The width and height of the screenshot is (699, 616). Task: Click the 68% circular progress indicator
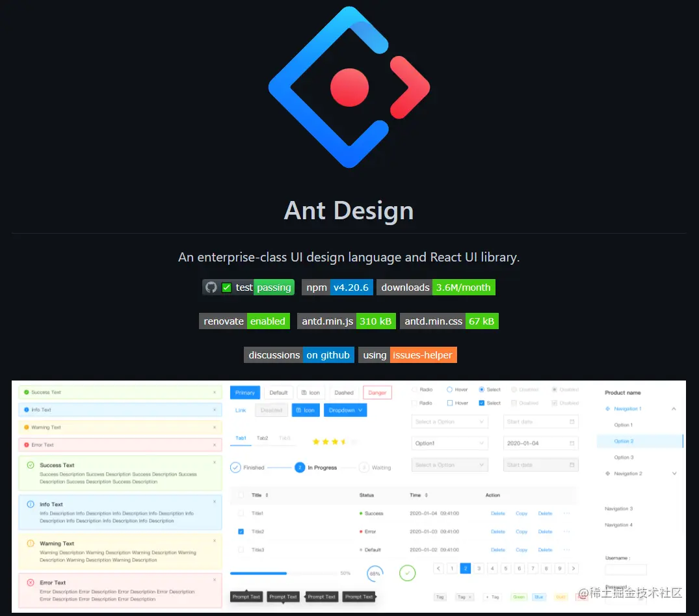[x=375, y=573]
